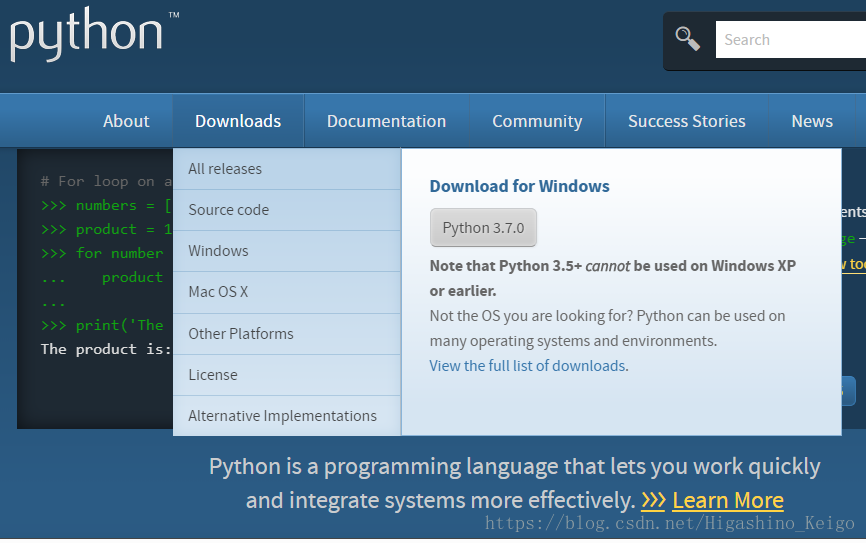Choose Alternative Implementations from the dropdown
The image size is (866, 543).
(x=287, y=415)
